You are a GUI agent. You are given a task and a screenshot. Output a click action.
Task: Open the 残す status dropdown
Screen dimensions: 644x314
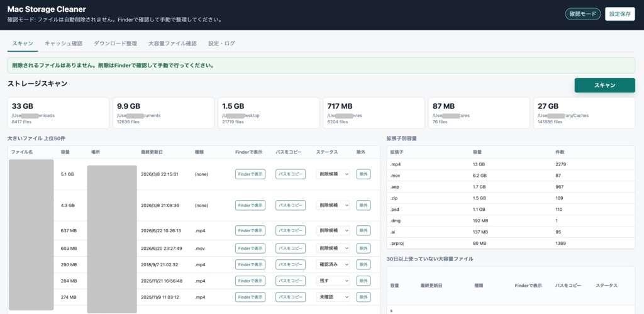[333, 281]
